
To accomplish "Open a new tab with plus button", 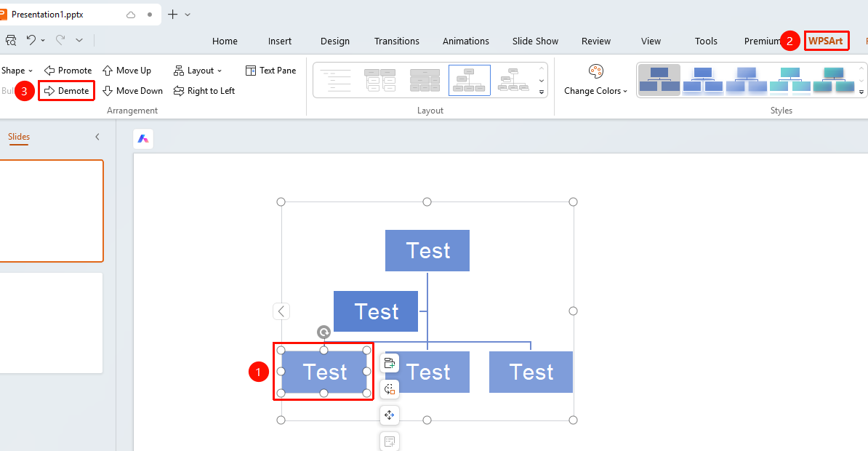I will coord(173,15).
